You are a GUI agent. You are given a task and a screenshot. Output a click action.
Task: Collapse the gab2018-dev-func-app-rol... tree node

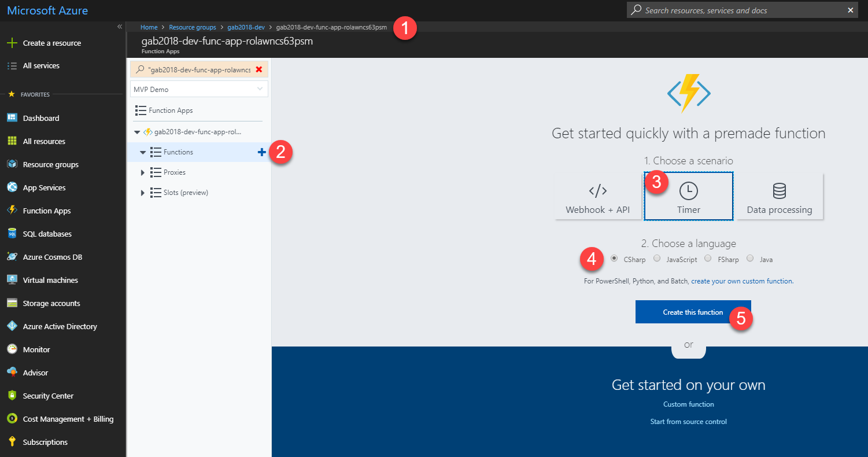point(137,132)
